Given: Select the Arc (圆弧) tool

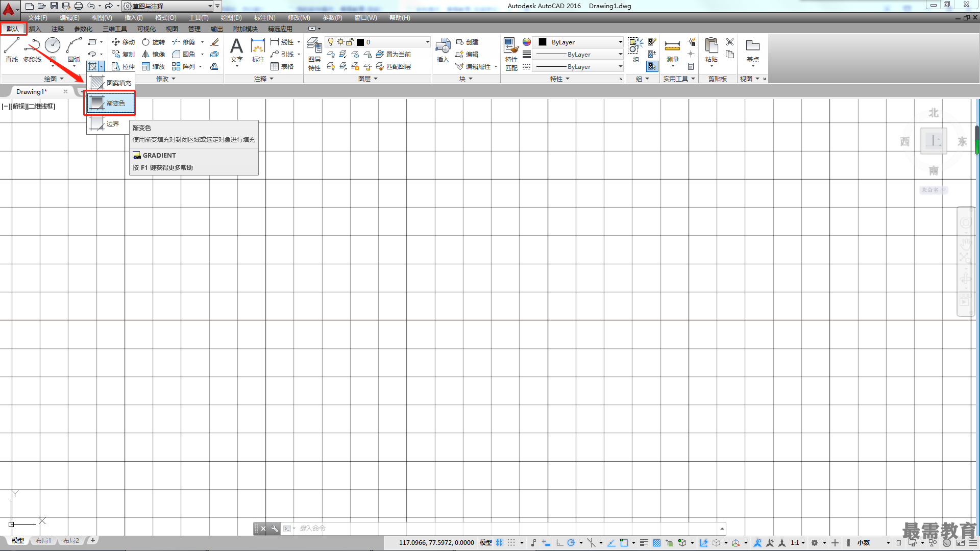Looking at the screenshot, I should coord(74,50).
